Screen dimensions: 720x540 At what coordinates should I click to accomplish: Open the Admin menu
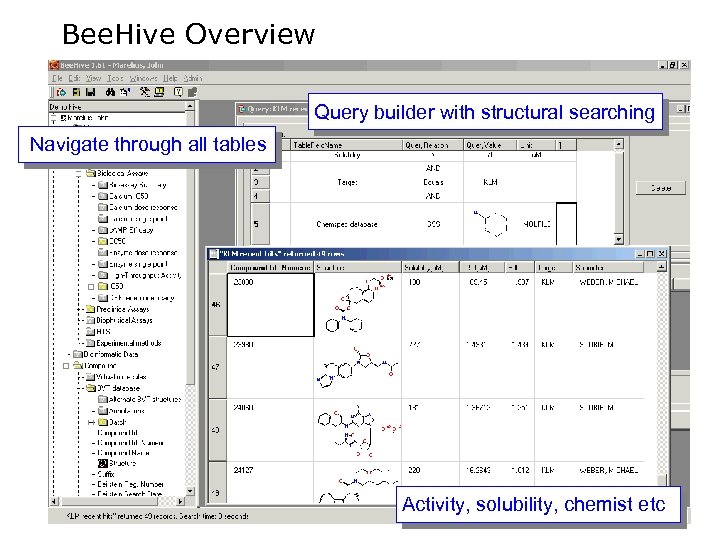coord(193,79)
